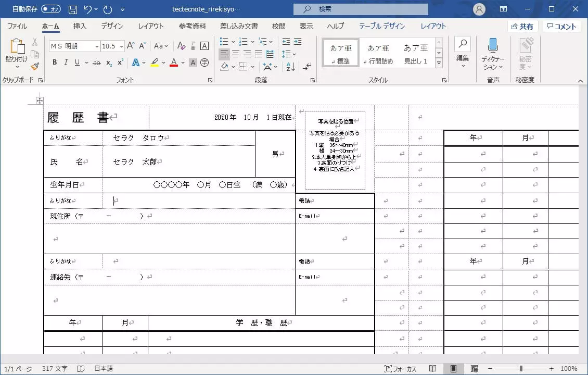
Task: Select the center alignment icon
Action: tap(235, 53)
